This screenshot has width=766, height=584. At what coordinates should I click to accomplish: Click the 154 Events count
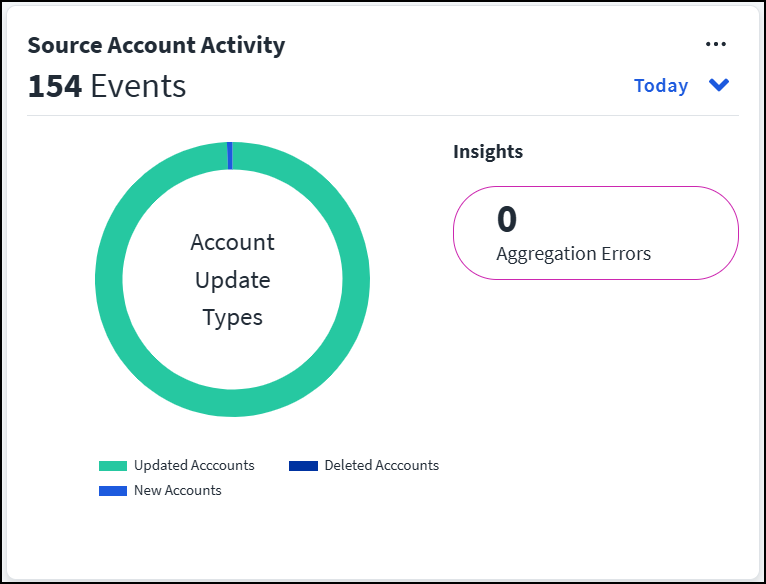[107, 86]
